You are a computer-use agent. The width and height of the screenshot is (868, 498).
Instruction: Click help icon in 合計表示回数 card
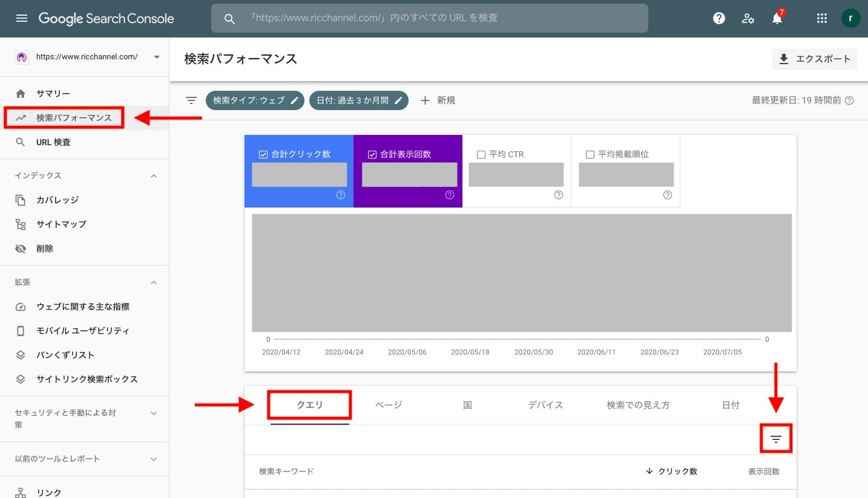450,195
